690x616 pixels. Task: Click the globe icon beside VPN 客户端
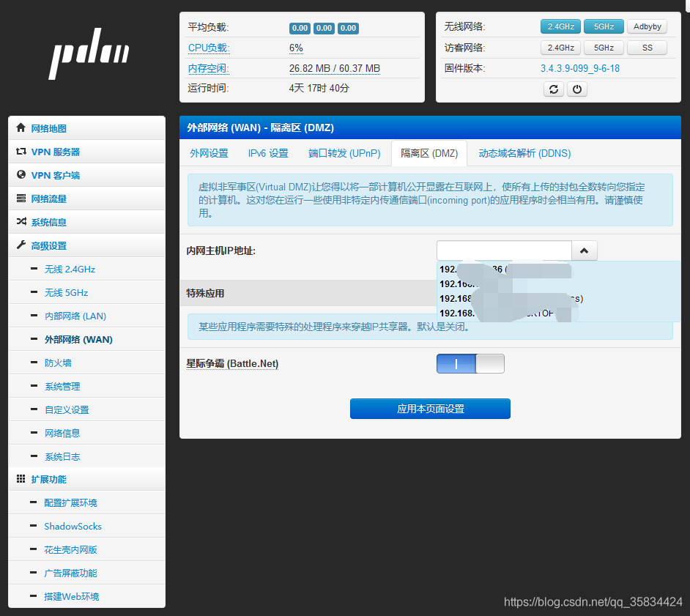21,174
